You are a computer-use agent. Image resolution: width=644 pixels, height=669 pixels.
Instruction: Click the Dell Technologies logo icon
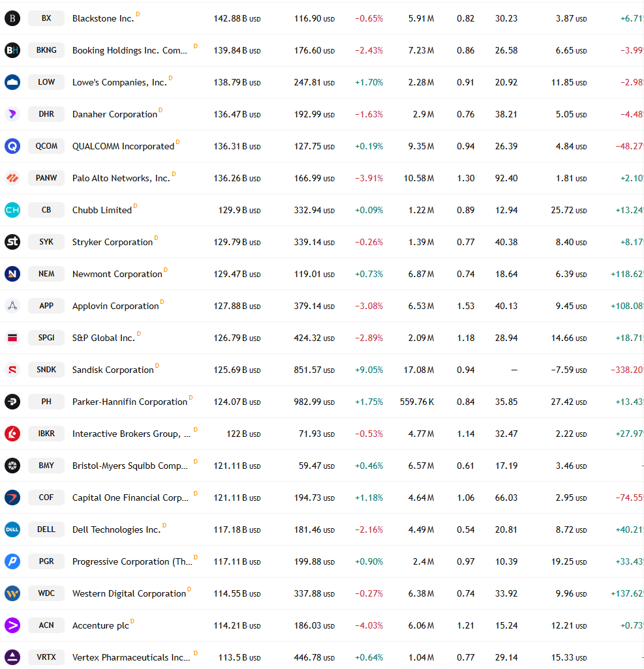(12, 529)
